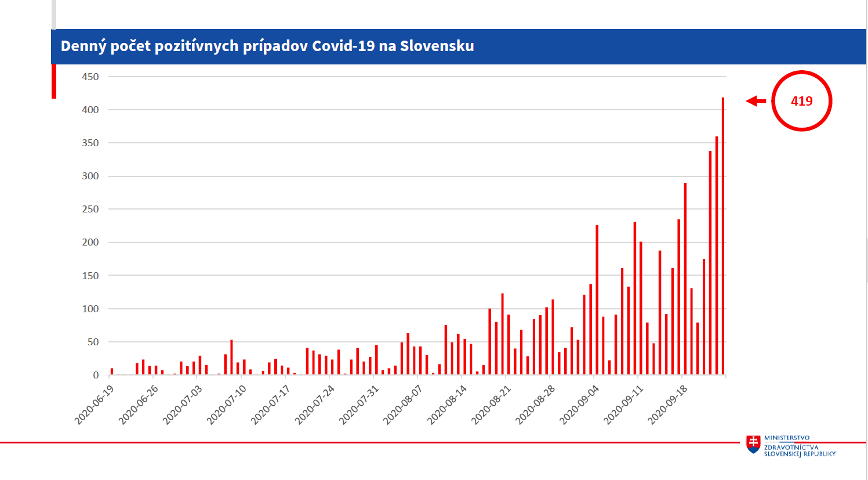
Task: Click the 2020-08-21 date label
Action: pyautogui.click(x=491, y=405)
